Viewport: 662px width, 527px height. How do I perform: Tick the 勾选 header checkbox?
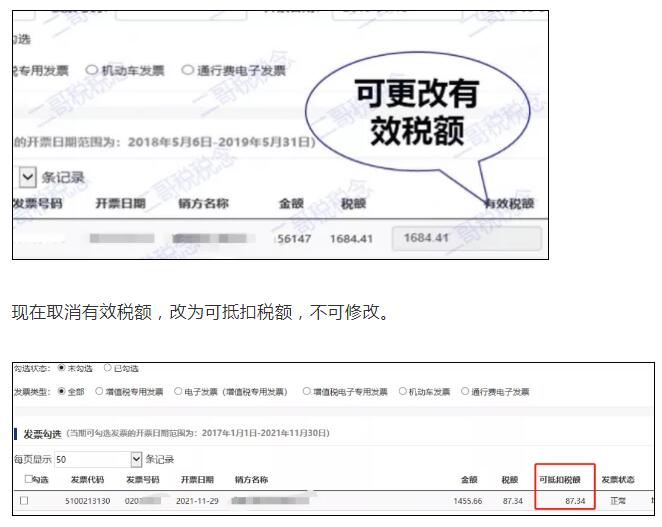tap(28, 479)
